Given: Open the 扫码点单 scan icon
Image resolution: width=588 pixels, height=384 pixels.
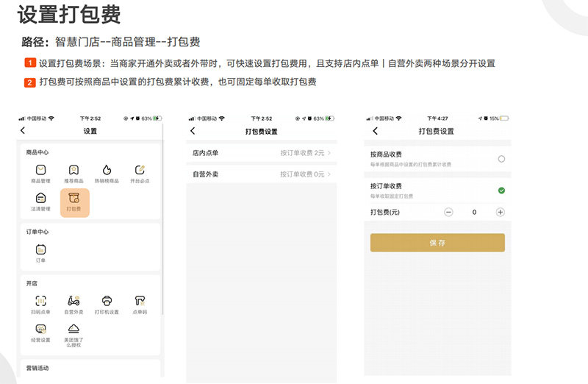Looking at the screenshot, I should coord(40,301).
